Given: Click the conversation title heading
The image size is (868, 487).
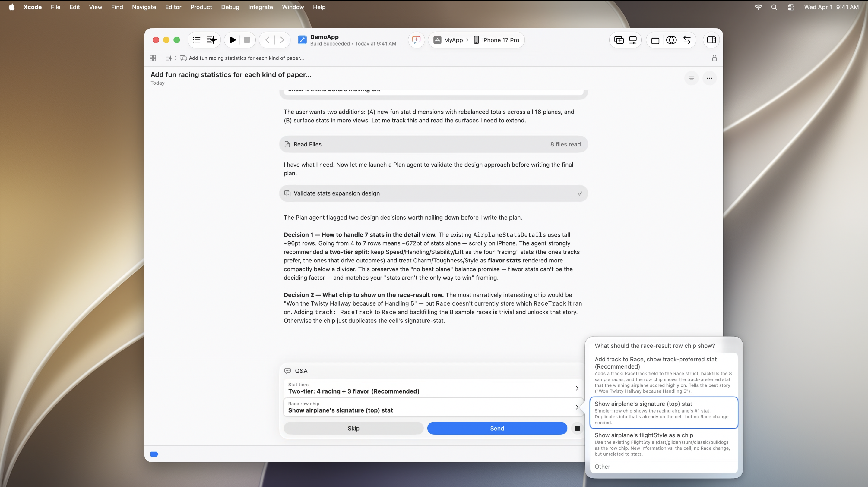Looking at the screenshot, I should [x=231, y=74].
